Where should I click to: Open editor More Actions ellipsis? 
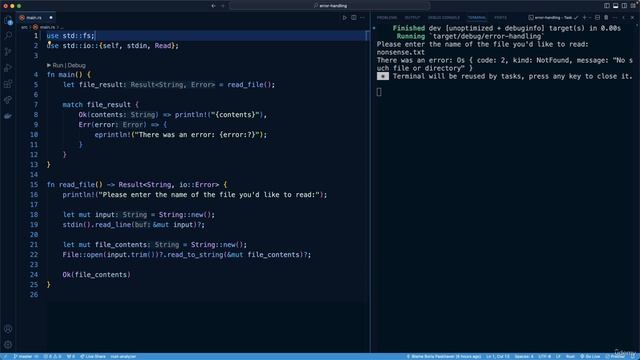(362, 18)
